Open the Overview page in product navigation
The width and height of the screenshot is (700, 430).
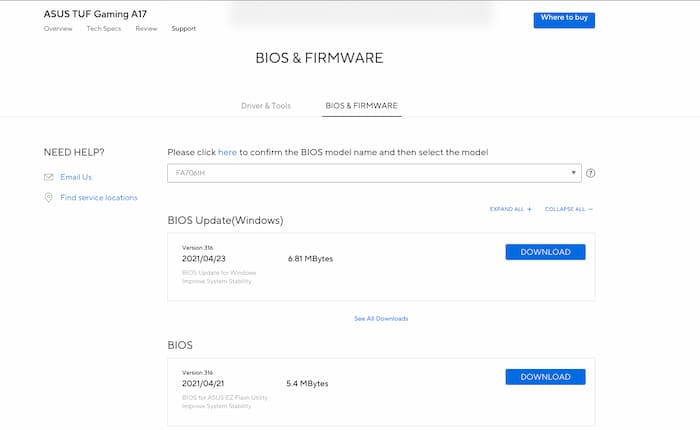[58, 29]
